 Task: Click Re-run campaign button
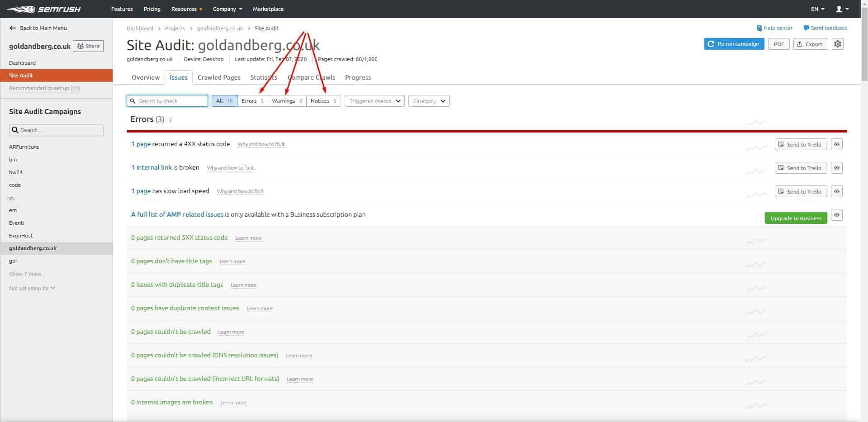click(x=734, y=44)
